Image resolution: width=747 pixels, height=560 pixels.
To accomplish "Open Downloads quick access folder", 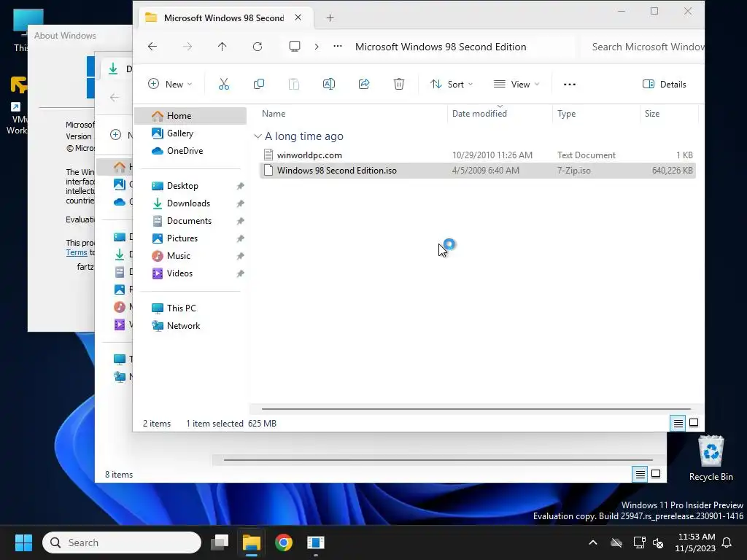I will (190, 203).
